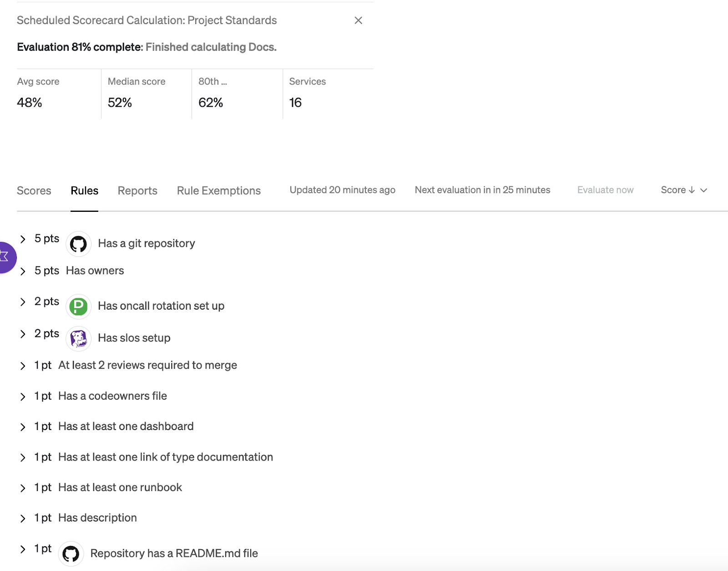Open the Reports tab
This screenshot has height=571, width=728.
(x=137, y=191)
